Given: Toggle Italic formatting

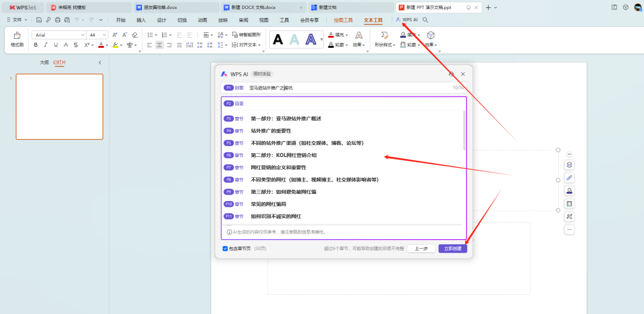Looking at the screenshot, I should pos(45,45).
